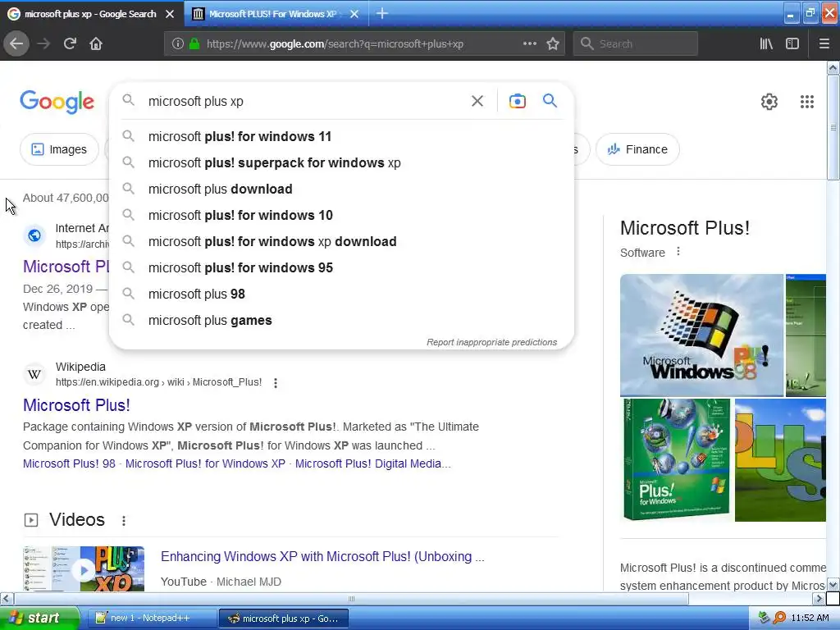Open the Wikipedia Microsoft Plus! result title
The image size is (840, 630).
coord(76,405)
